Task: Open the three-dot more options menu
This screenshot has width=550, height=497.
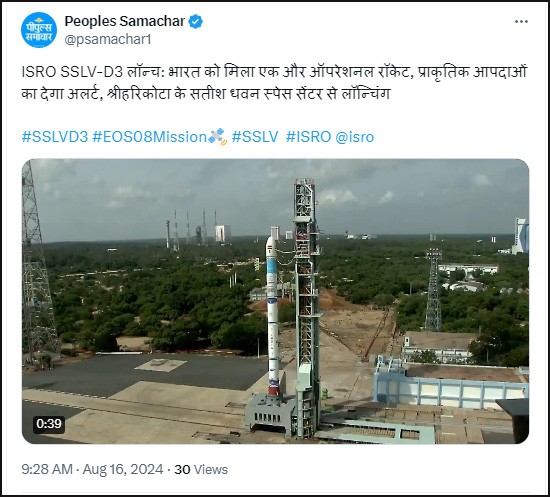Action: click(521, 22)
